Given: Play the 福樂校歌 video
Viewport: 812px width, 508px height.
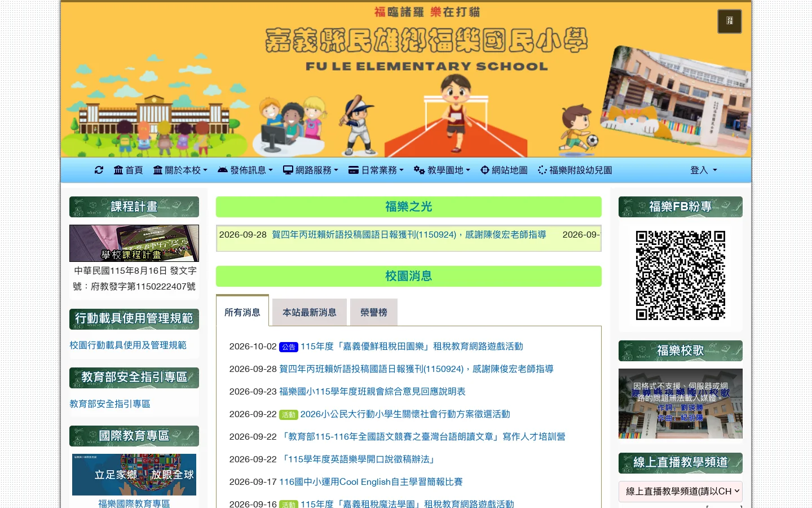Looking at the screenshot, I should pos(681,404).
